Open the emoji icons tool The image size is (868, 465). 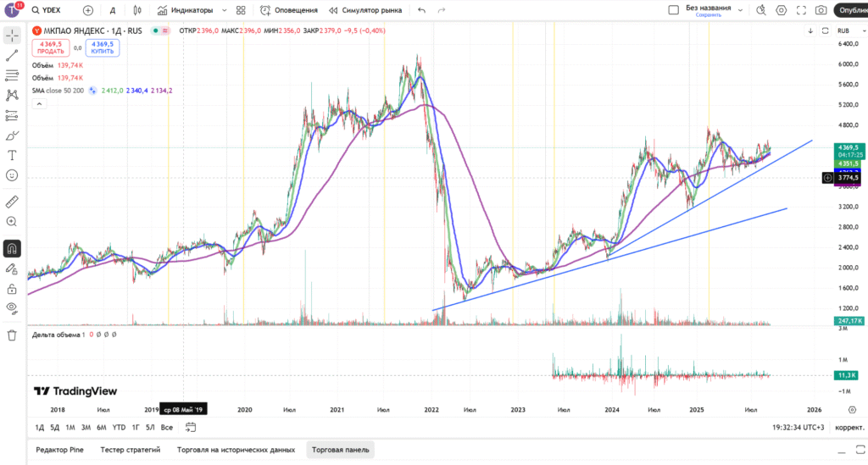coord(12,175)
